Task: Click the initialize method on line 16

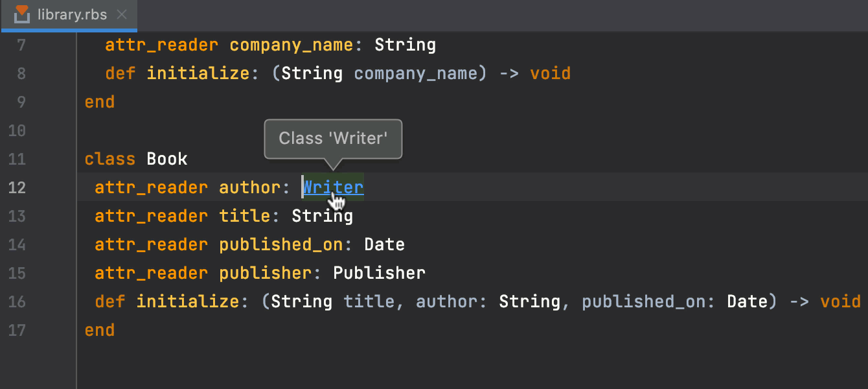Action: [x=188, y=301]
